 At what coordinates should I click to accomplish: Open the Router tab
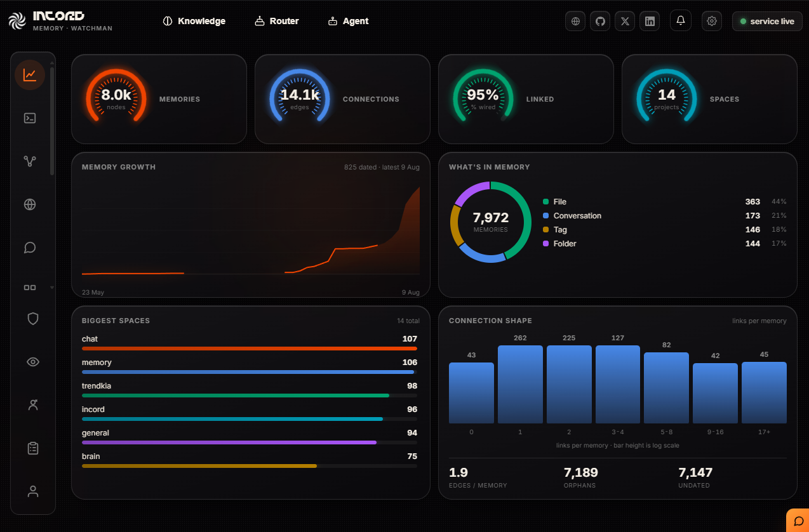(x=277, y=21)
